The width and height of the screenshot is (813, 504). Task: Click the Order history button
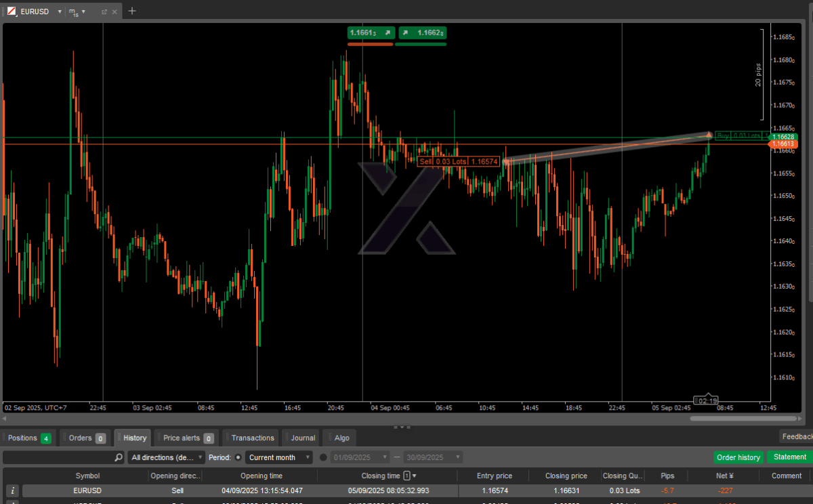pyautogui.click(x=738, y=457)
